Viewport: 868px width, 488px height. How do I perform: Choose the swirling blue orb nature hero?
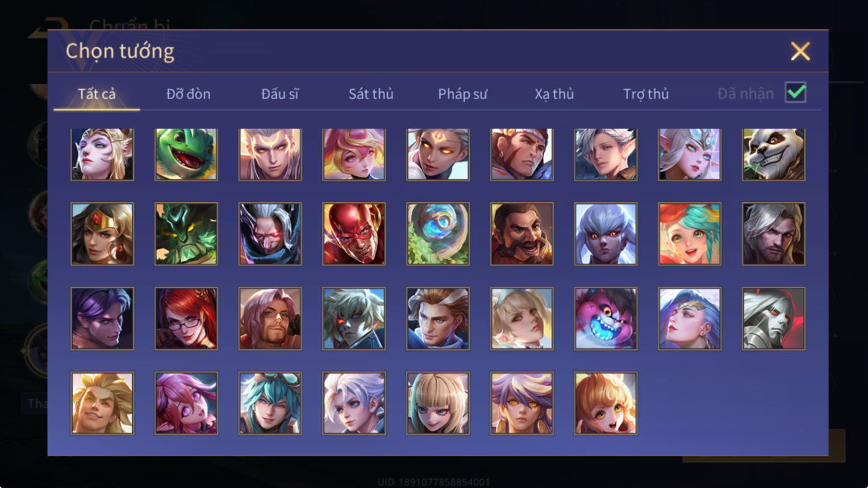point(438,233)
